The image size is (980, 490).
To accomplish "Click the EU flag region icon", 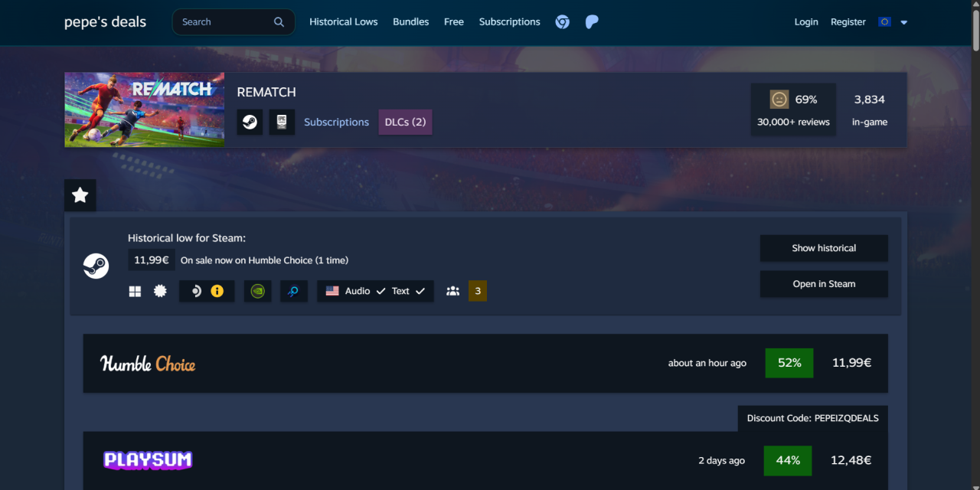I will (x=884, y=22).
